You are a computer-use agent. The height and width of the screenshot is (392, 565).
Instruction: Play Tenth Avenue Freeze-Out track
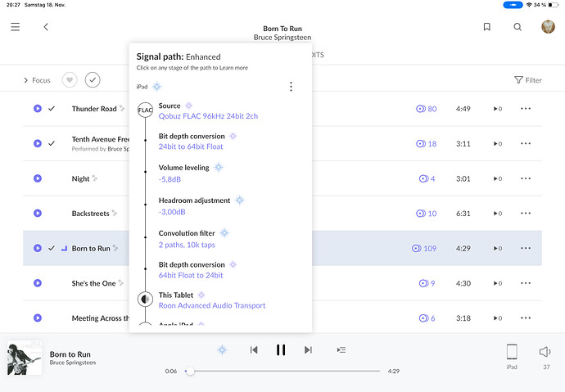pos(38,143)
